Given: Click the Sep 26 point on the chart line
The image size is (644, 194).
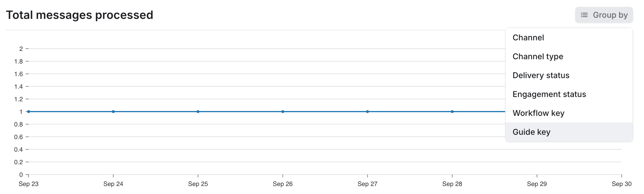Looking at the screenshot, I should 283,112.
